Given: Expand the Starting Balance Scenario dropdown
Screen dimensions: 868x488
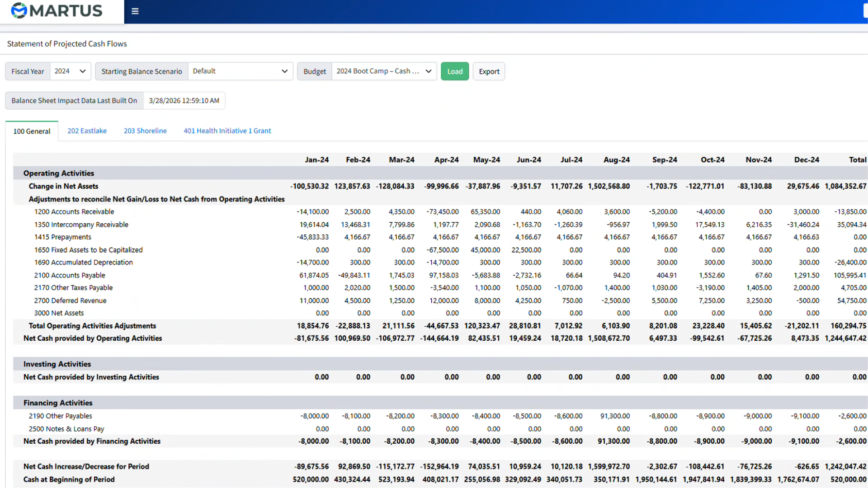Looking at the screenshot, I should (x=240, y=71).
